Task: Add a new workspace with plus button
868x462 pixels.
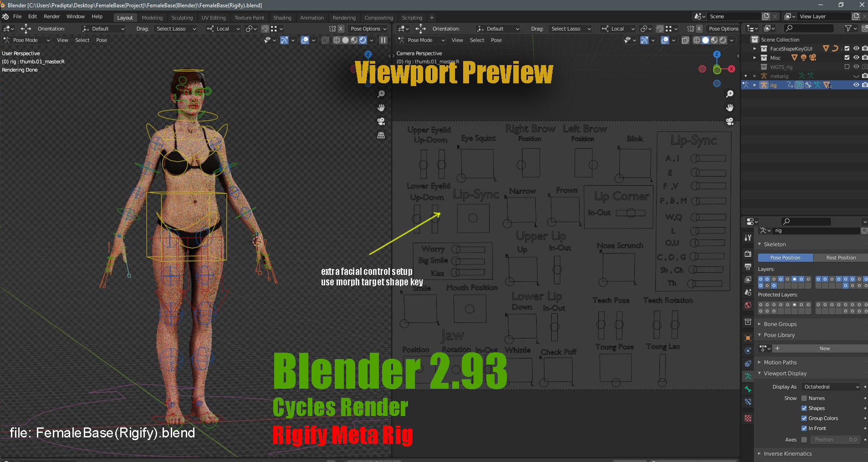Action: pos(432,18)
